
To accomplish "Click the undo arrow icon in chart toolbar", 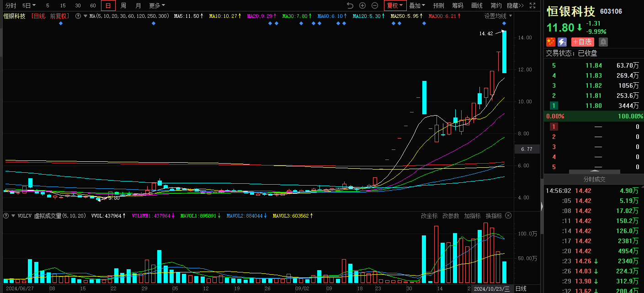I will point(350,5).
